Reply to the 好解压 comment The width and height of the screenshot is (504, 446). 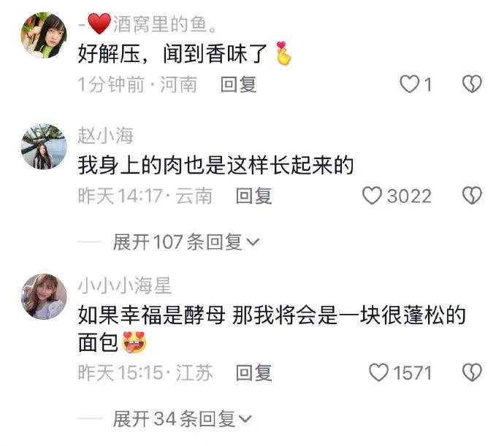tap(238, 85)
